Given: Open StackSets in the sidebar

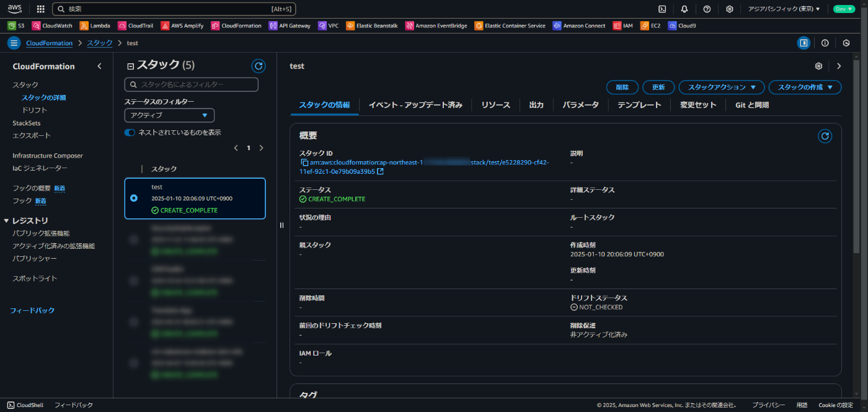Looking at the screenshot, I should point(27,123).
